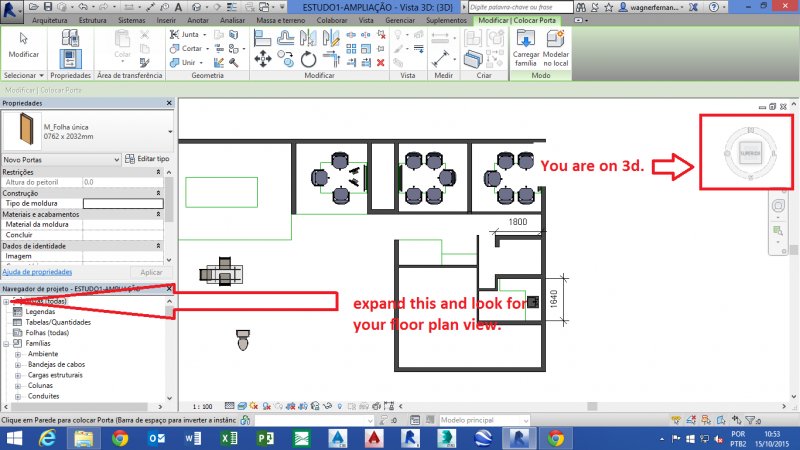
Task: Open Excel from the Windows taskbar
Action: 229,438
